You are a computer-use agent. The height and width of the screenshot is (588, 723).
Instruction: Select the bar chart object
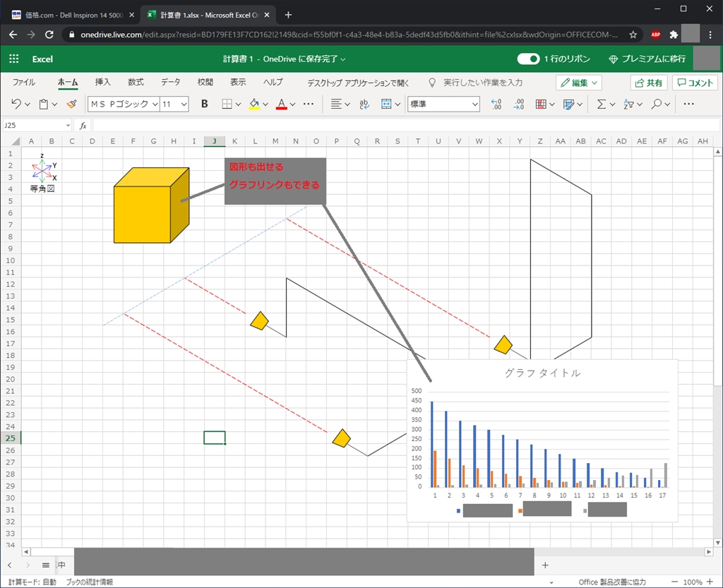pyautogui.click(x=542, y=441)
